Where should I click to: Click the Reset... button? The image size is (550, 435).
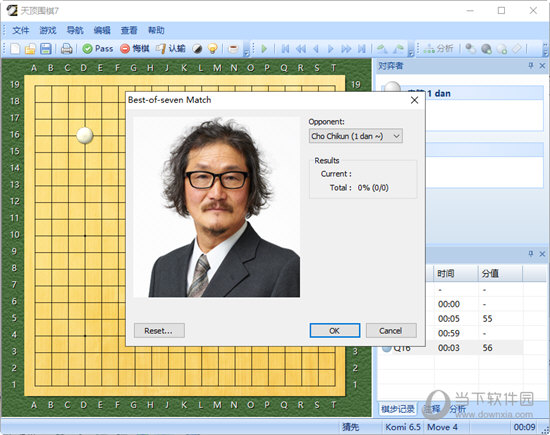[159, 330]
